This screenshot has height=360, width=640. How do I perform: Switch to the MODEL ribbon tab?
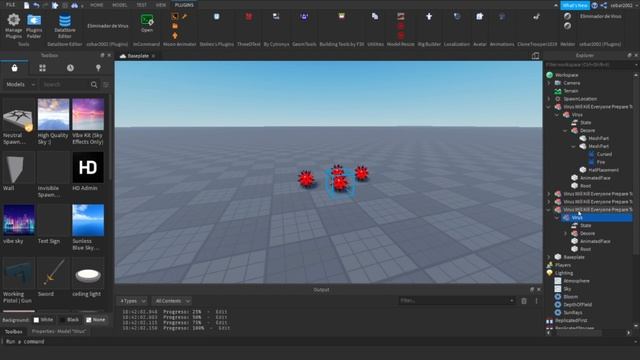pyautogui.click(x=120, y=5)
